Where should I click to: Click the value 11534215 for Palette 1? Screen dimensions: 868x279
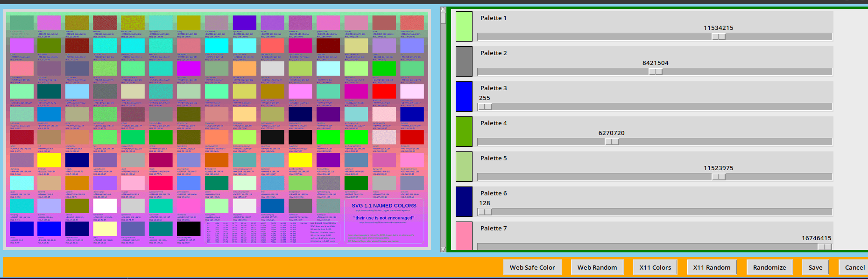(718, 28)
